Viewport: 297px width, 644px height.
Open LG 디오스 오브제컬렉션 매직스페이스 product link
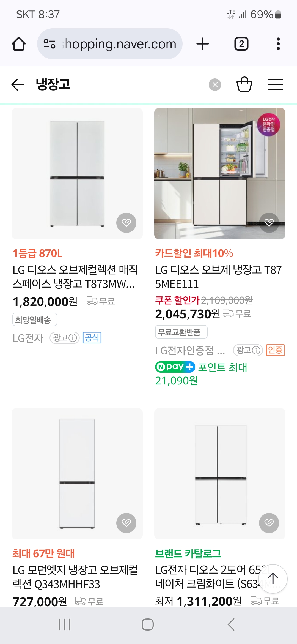click(x=75, y=277)
